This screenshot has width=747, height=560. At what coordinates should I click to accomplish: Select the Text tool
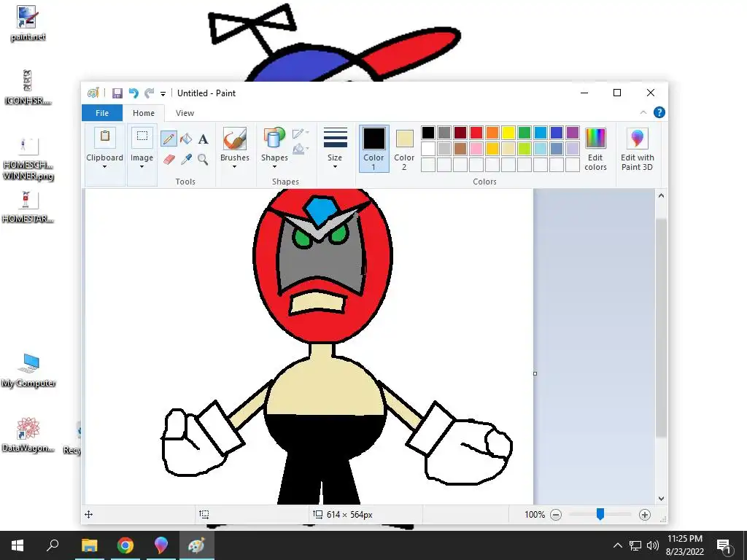click(x=203, y=139)
